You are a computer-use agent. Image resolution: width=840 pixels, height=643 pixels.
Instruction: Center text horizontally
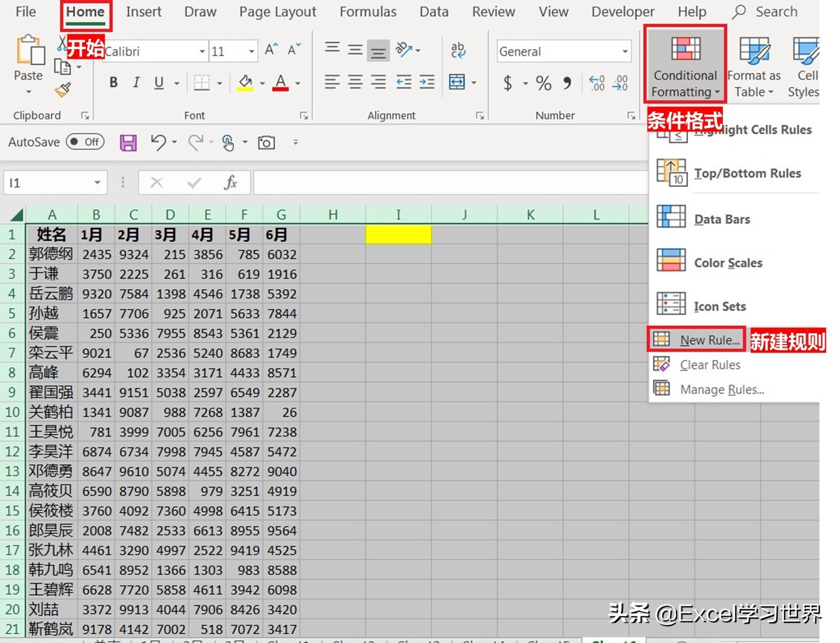355,82
